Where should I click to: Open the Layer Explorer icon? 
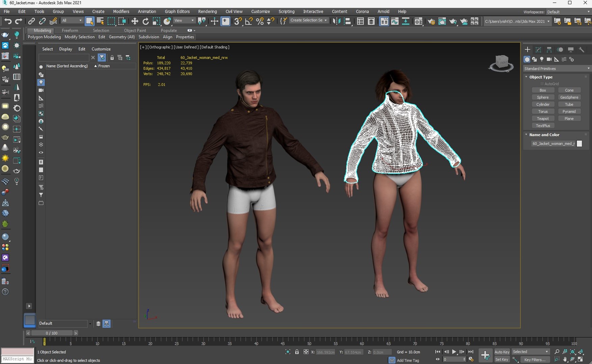371,21
